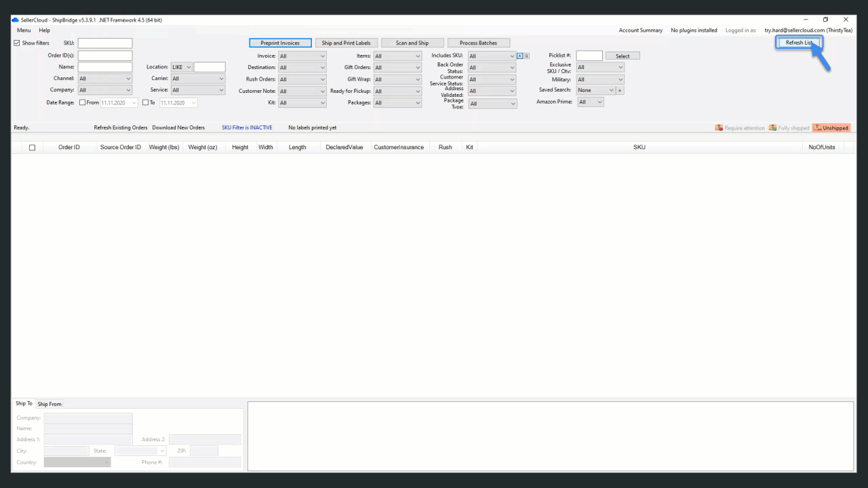Open the Invoice filter dropdown
868x488 pixels.
click(302, 56)
